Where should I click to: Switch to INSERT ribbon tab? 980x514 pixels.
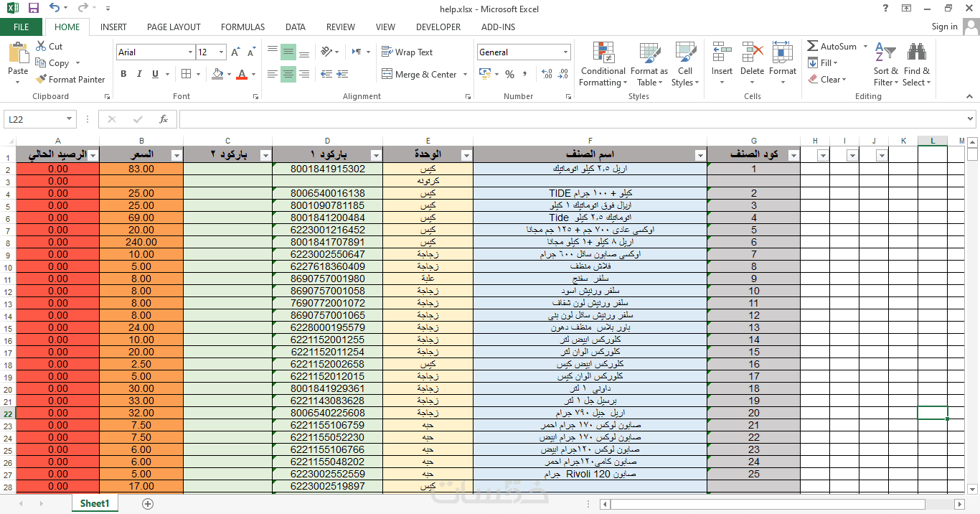click(x=113, y=27)
